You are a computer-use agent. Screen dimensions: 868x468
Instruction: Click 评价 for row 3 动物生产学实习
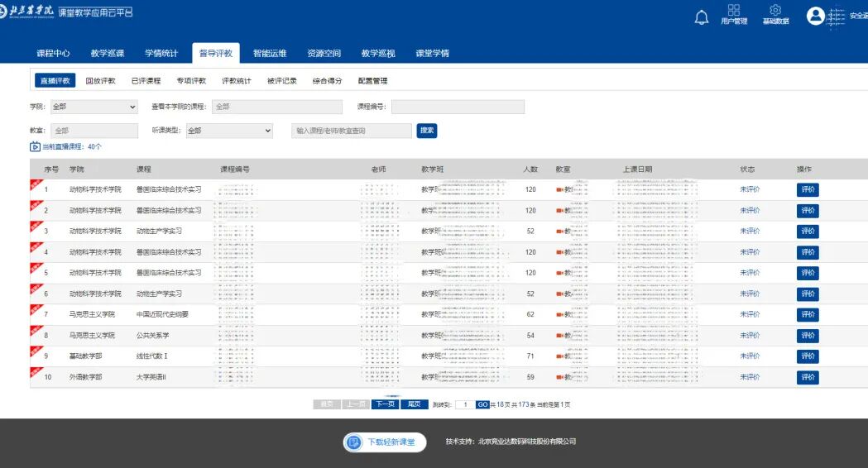808,232
